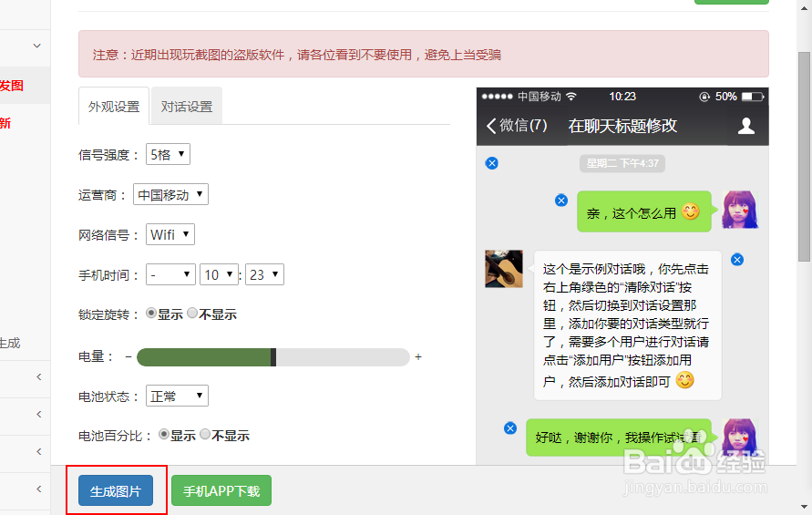Click the 手机APP下载 button
812x515 pixels.
[x=221, y=490]
